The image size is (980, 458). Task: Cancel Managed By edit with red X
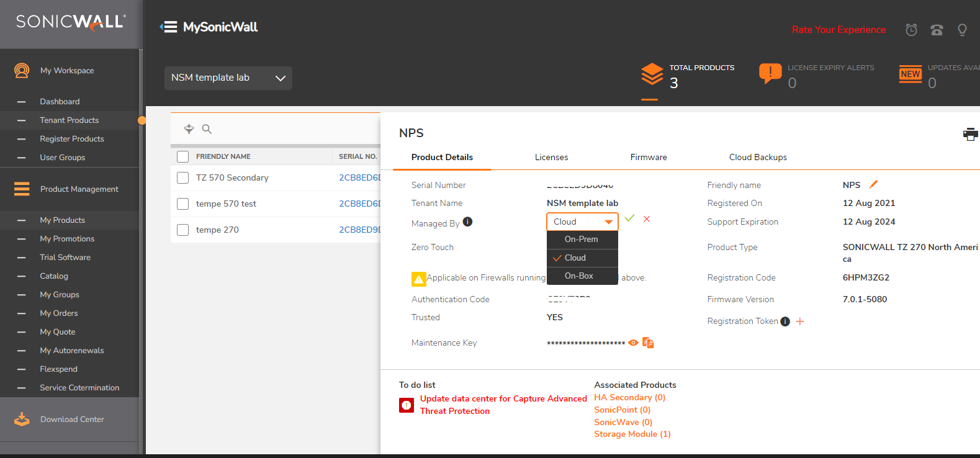[x=647, y=219]
